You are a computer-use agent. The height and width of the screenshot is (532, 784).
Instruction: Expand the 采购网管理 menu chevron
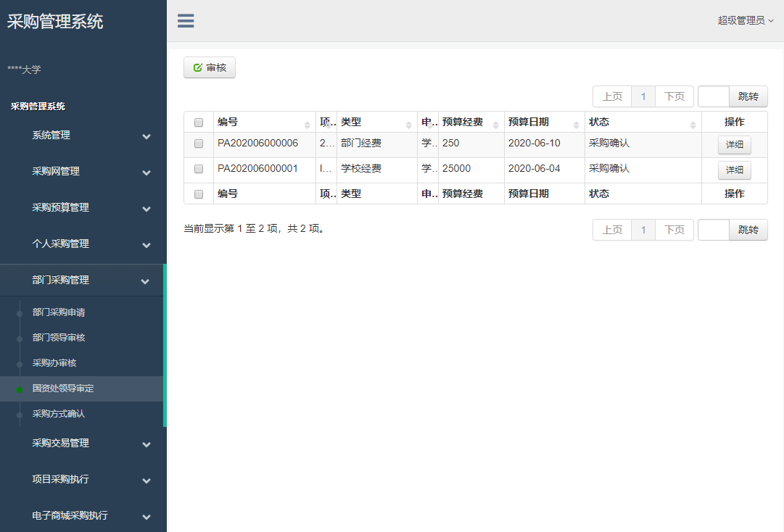tap(147, 173)
